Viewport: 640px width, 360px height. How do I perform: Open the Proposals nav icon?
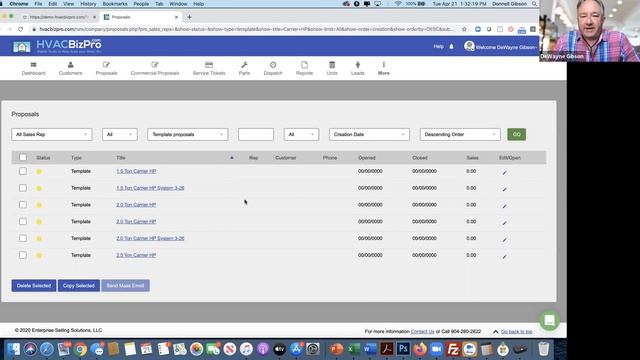point(106,65)
